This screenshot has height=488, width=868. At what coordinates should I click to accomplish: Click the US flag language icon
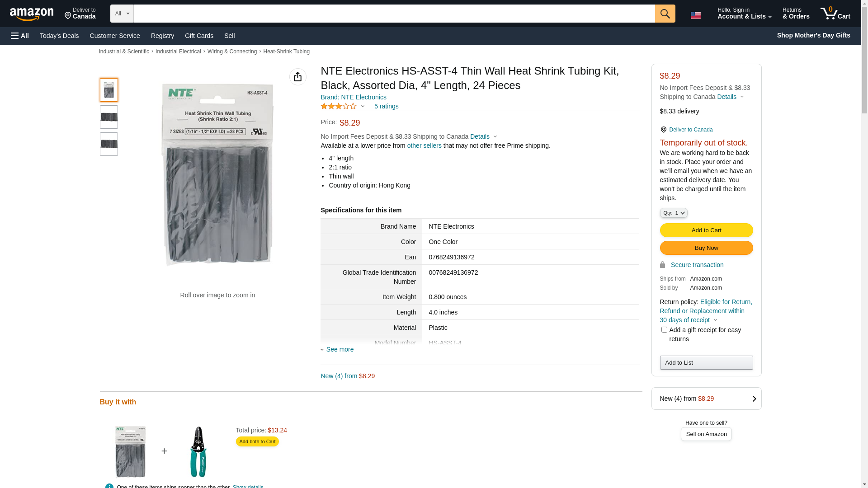tap(695, 15)
